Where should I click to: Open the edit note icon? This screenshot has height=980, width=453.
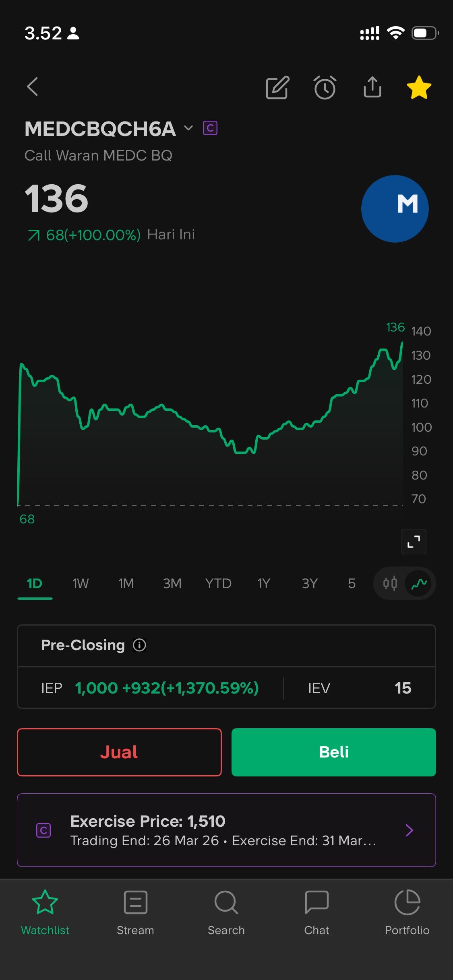tap(277, 87)
